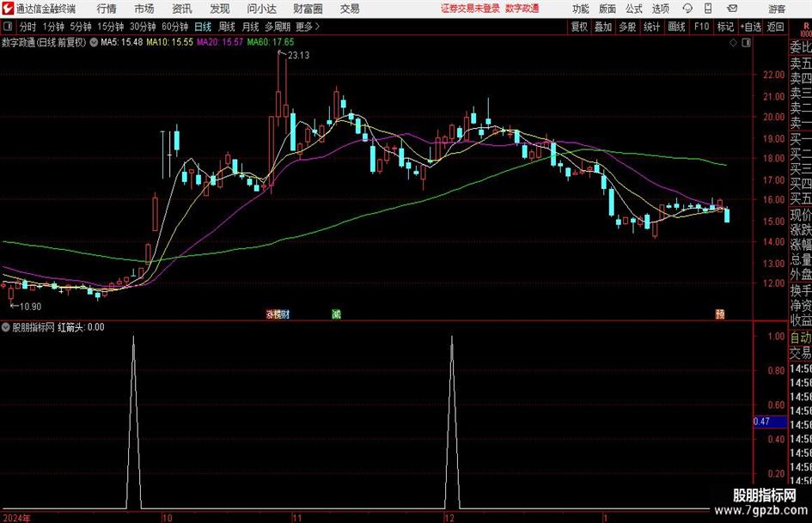Click the 统计 statistics button
812x523 pixels.
[x=651, y=27]
